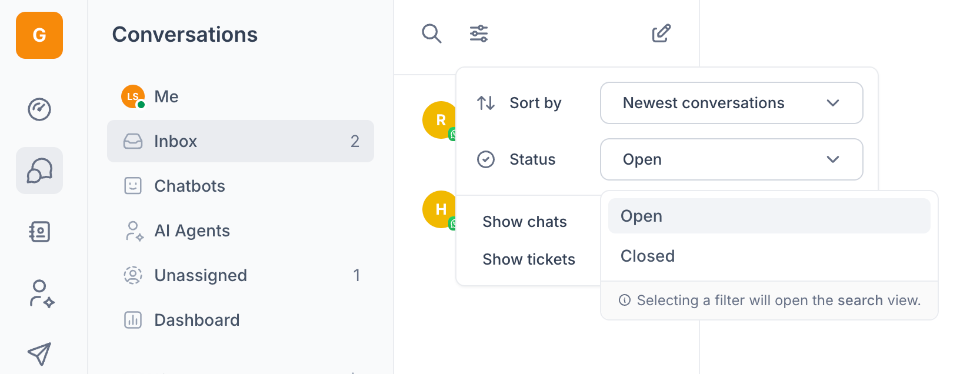
Task: Select the conversations chat bubble icon
Action: [x=39, y=171]
